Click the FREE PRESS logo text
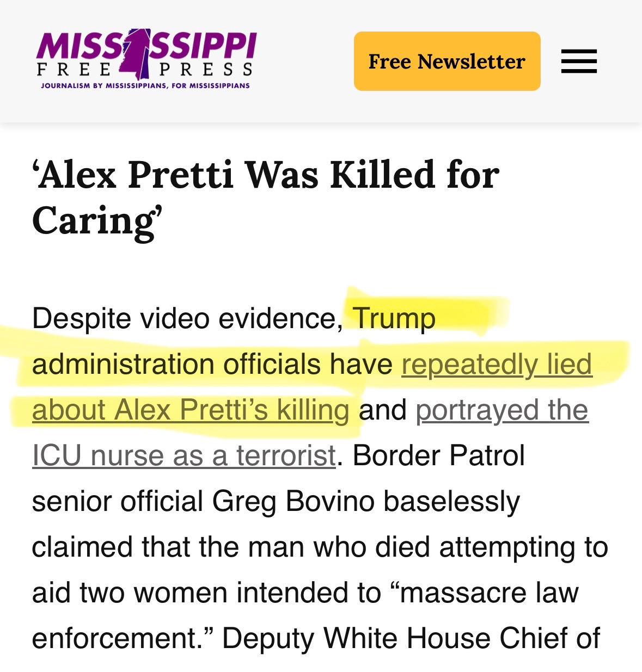 (x=206, y=70)
